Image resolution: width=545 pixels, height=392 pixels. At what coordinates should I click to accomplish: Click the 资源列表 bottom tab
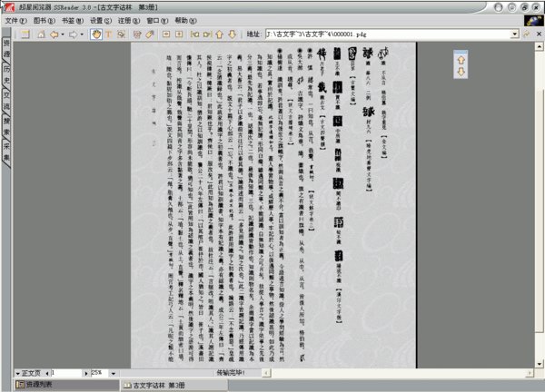35,386
